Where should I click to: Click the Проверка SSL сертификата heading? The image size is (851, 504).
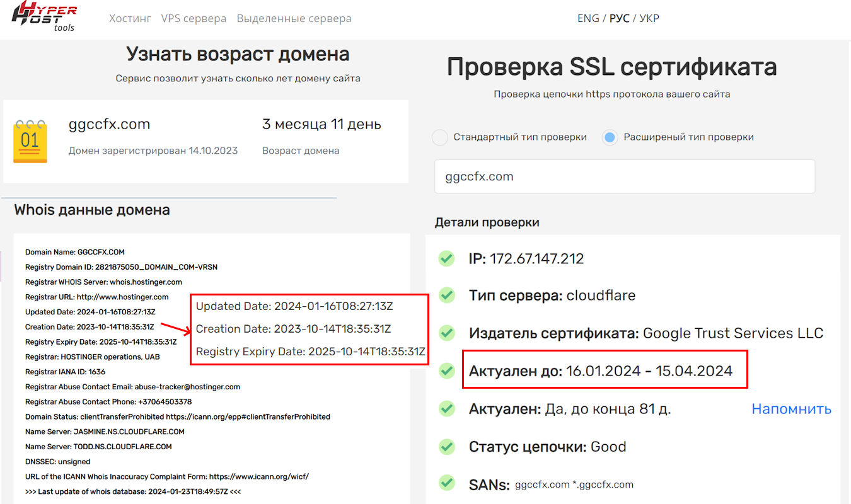[611, 67]
